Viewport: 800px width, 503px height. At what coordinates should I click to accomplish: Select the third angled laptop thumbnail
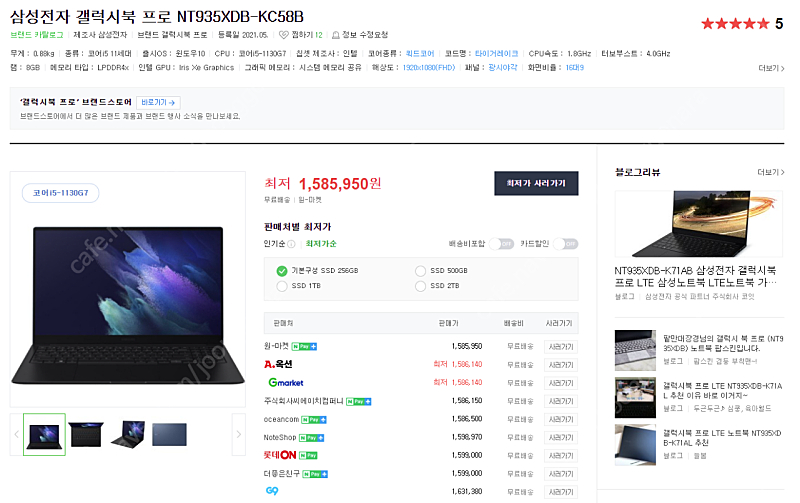pyautogui.click(x=128, y=435)
